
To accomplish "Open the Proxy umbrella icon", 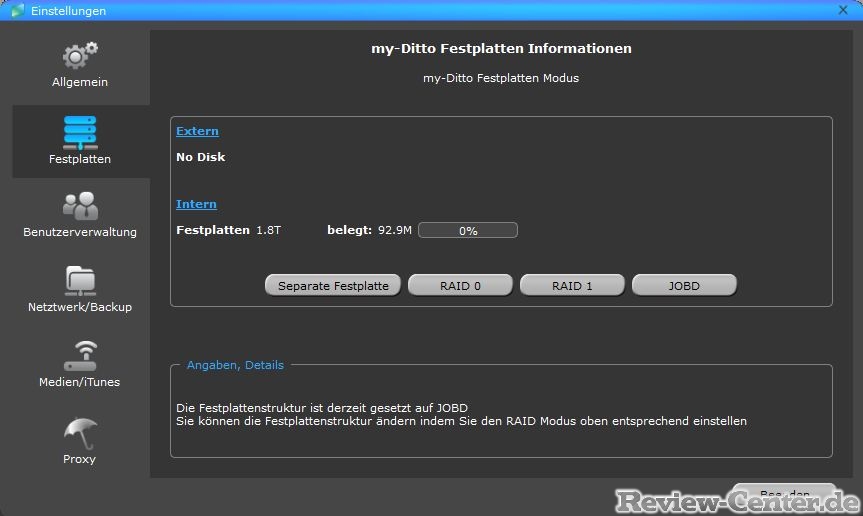I will coord(80,433).
